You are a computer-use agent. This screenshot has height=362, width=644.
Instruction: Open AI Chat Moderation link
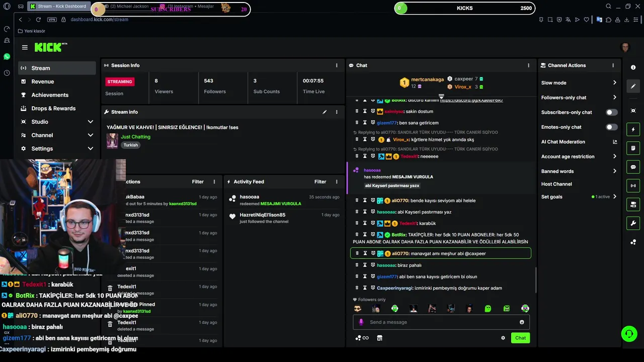[x=579, y=142]
